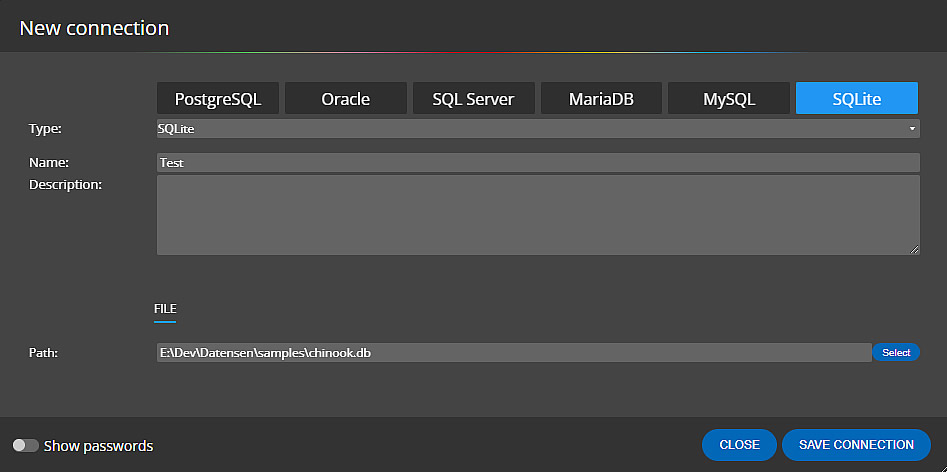
Task: Choose Oracle as the connection type
Action: 345,99
